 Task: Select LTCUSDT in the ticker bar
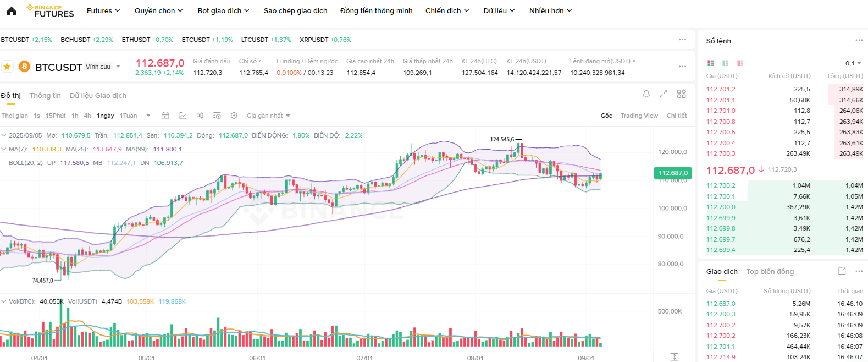pos(266,40)
